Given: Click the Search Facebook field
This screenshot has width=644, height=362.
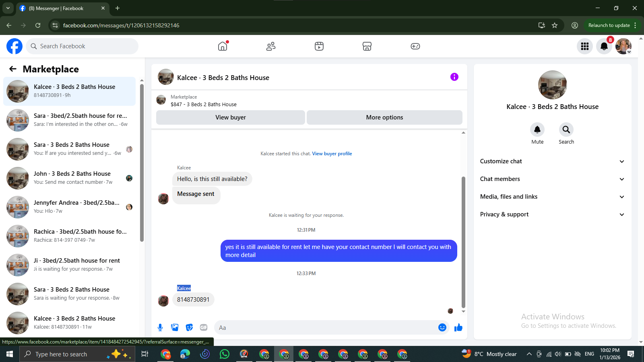Looking at the screenshot, I should click(82, 46).
